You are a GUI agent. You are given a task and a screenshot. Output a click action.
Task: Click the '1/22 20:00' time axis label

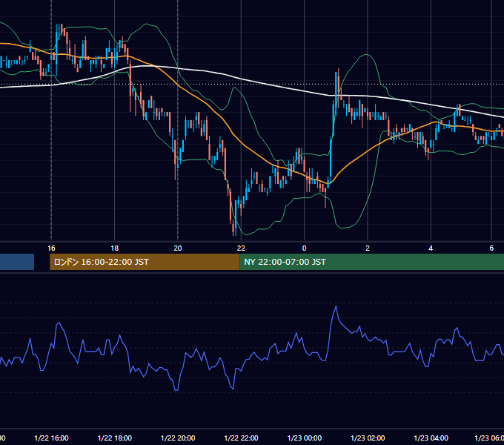[x=178, y=438]
